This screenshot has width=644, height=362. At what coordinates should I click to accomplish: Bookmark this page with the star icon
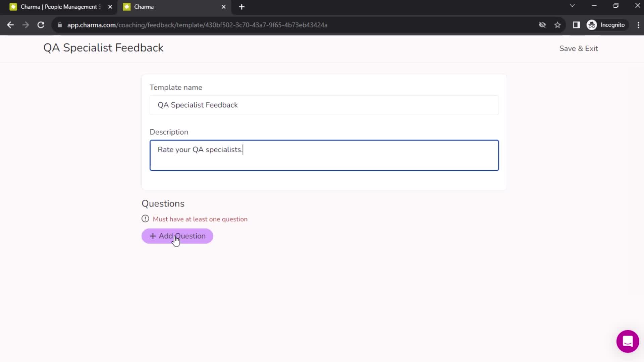(x=557, y=25)
